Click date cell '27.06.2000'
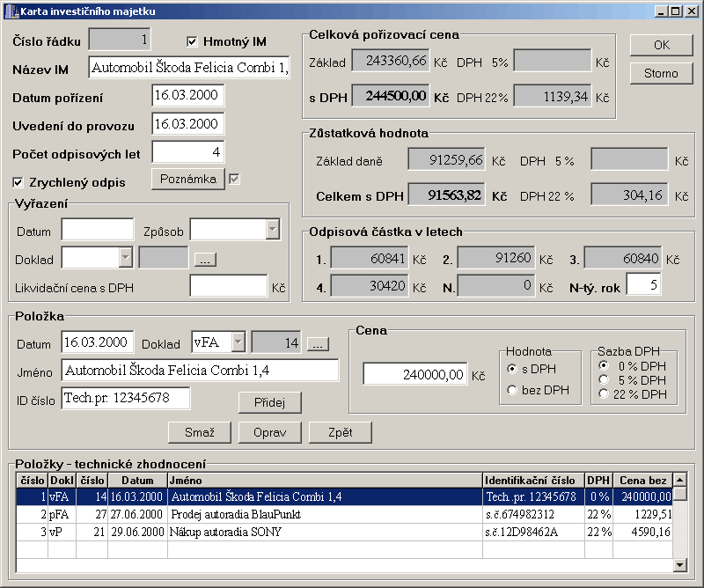This screenshot has width=704, height=588. point(137,514)
